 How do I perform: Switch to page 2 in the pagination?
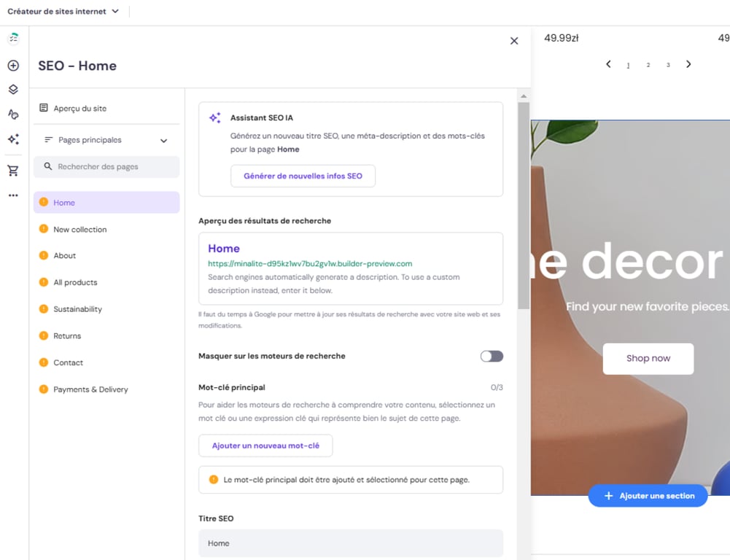click(648, 64)
